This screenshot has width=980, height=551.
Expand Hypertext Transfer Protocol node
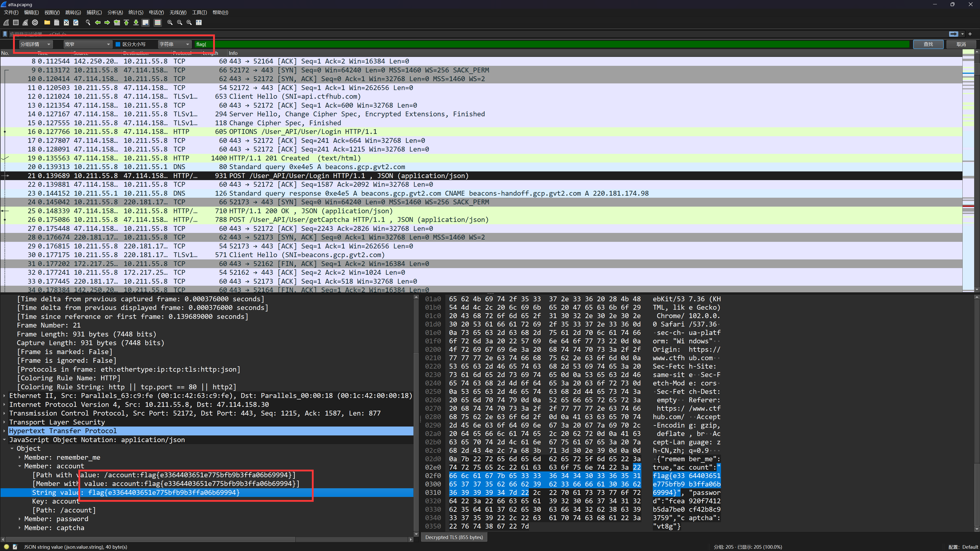click(4, 431)
